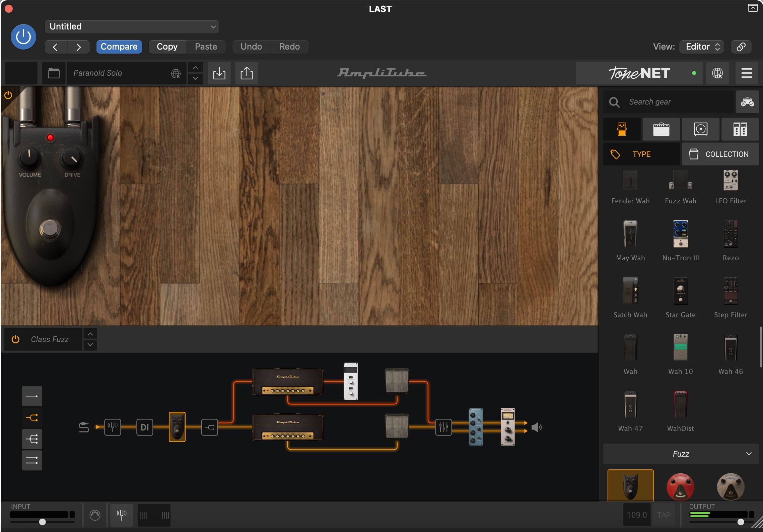The image size is (763, 532).
Task: Select the dual parallel lines chain layout
Action: click(x=32, y=461)
